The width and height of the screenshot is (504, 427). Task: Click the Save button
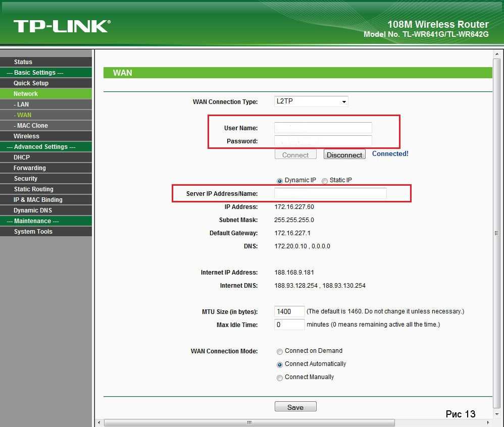click(295, 407)
